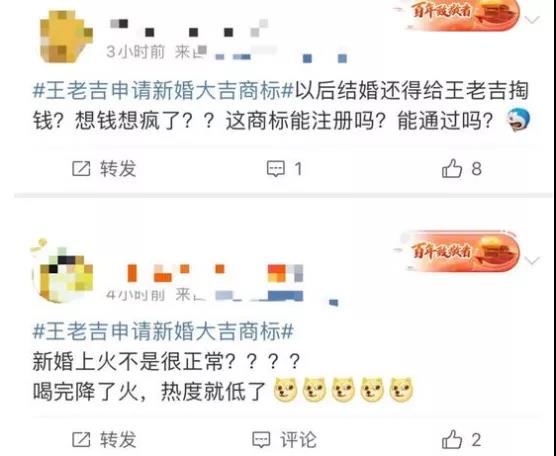Open the hashtag topic link in the second post
This screenshot has width=556, height=456.
163,332
